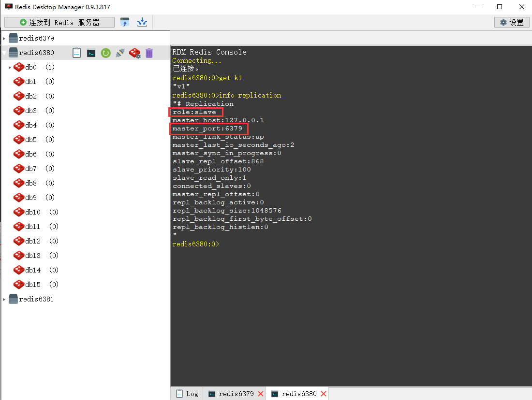Close the redis6380 console tab
The width and height of the screenshot is (532, 400).
(x=324, y=394)
